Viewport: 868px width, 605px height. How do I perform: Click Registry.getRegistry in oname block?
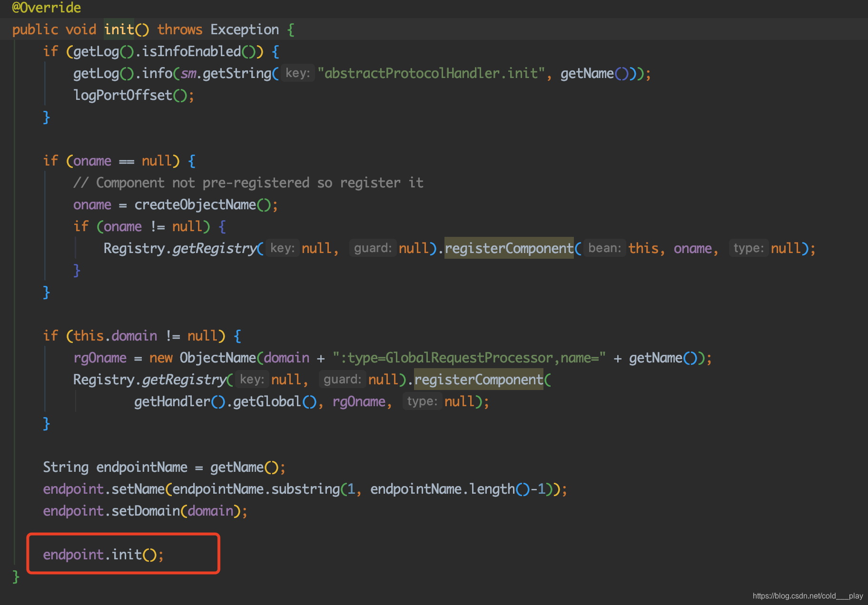pos(180,248)
